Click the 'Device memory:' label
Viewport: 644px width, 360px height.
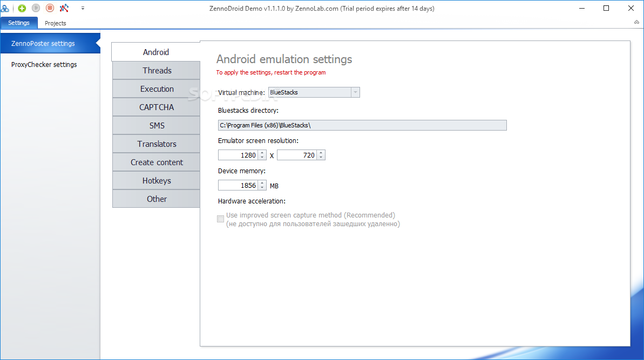tap(242, 171)
